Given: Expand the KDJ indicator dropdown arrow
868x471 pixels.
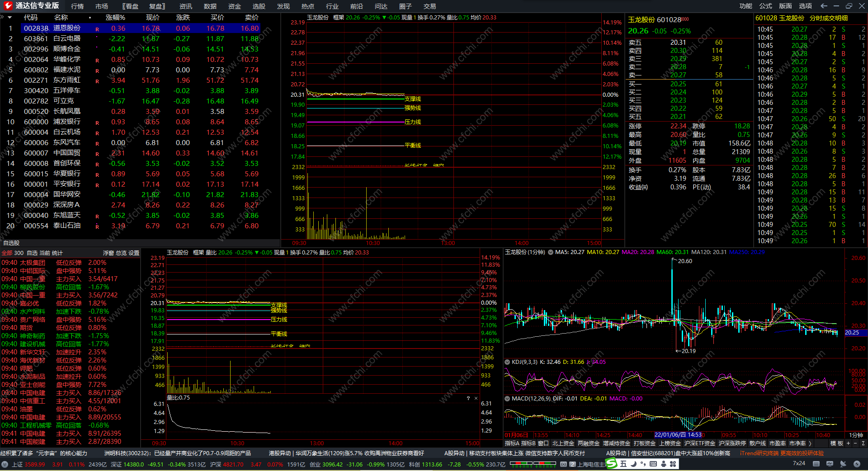Looking at the screenshot, I should (x=507, y=362).
